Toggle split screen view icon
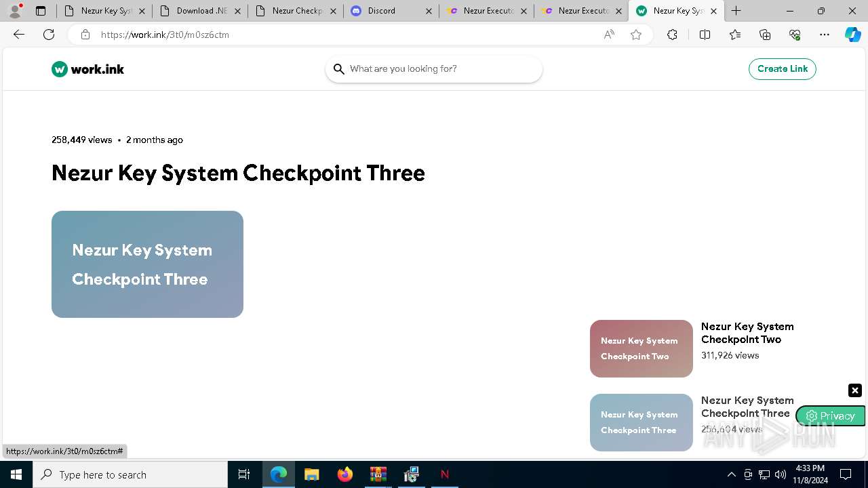This screenshot has width=868, height=488. [705, 35]
